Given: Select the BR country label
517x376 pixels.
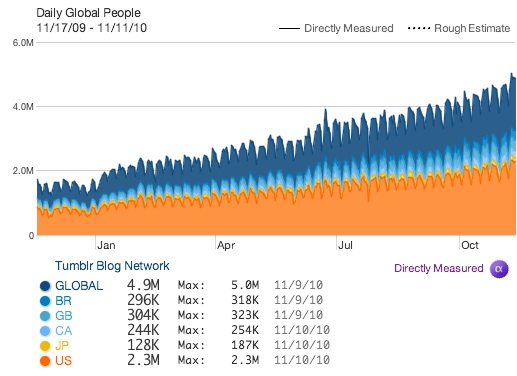Looking at the screenshot, I should pos(63,301).
